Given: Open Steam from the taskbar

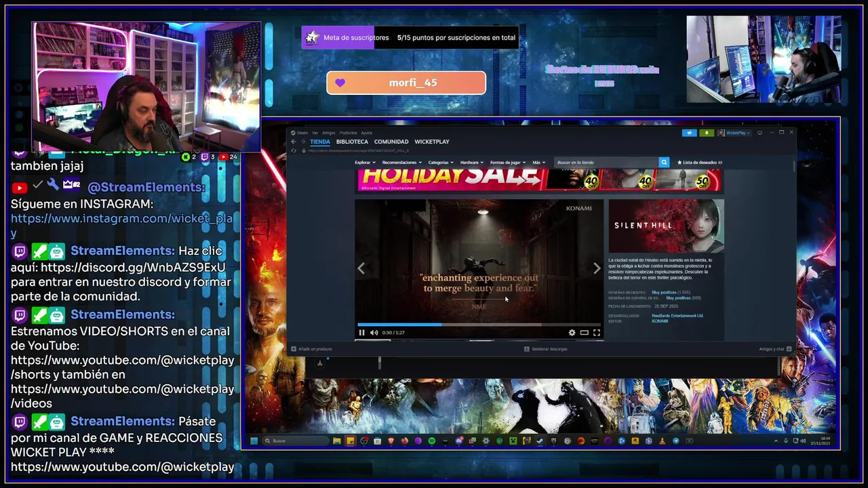Looking at the screenshot, I should (539, 441).
